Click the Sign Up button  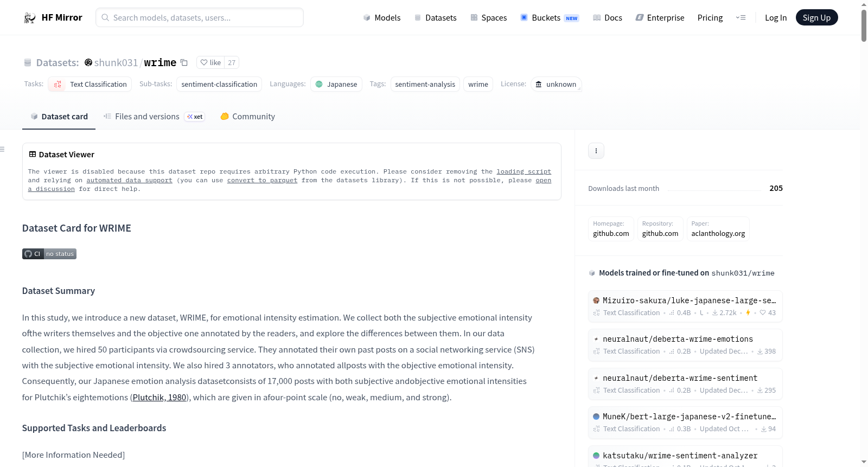tap(817, 17)
